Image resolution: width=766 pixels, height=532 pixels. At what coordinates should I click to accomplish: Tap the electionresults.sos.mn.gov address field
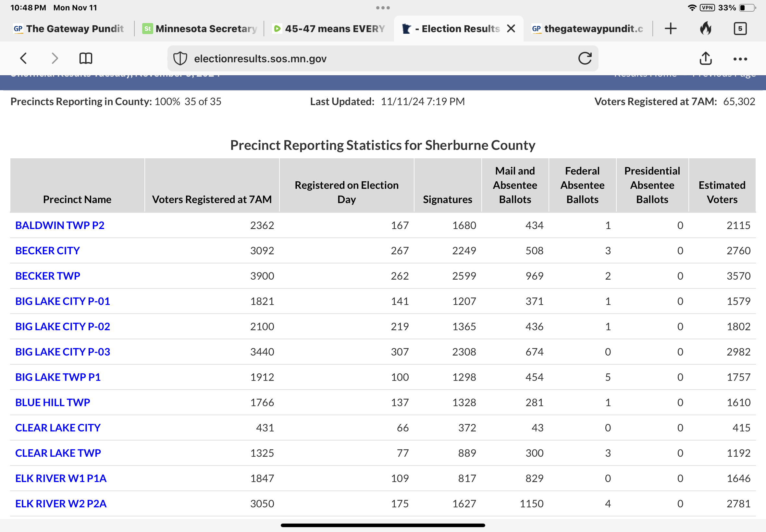pos(367,59)
